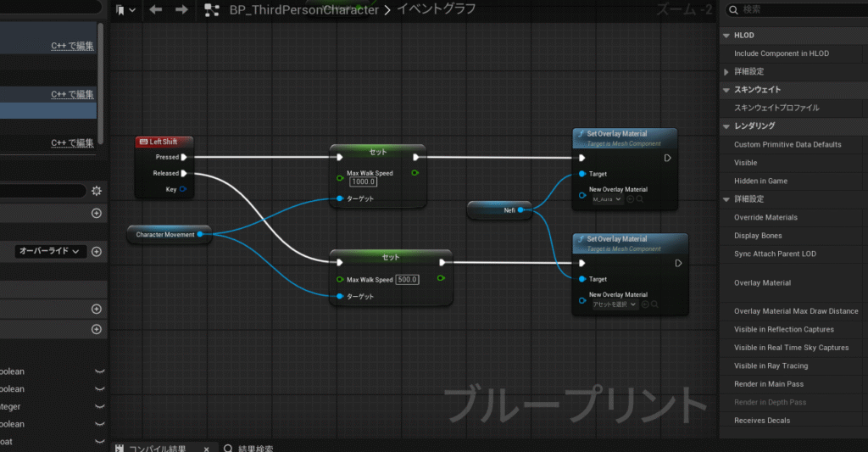Viewport: 868px width, 452px height.
Task: Click the details panel search field
Action: click(797, 9)
